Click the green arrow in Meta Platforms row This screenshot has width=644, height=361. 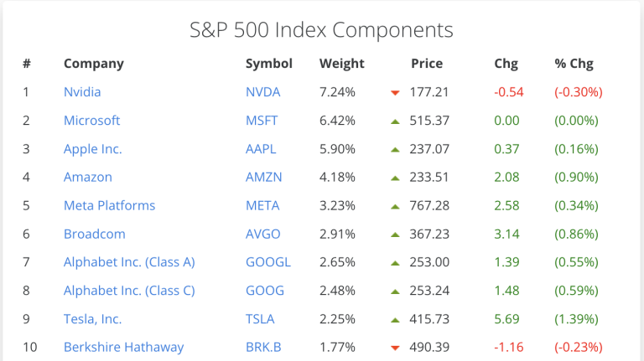pos(395,206)
